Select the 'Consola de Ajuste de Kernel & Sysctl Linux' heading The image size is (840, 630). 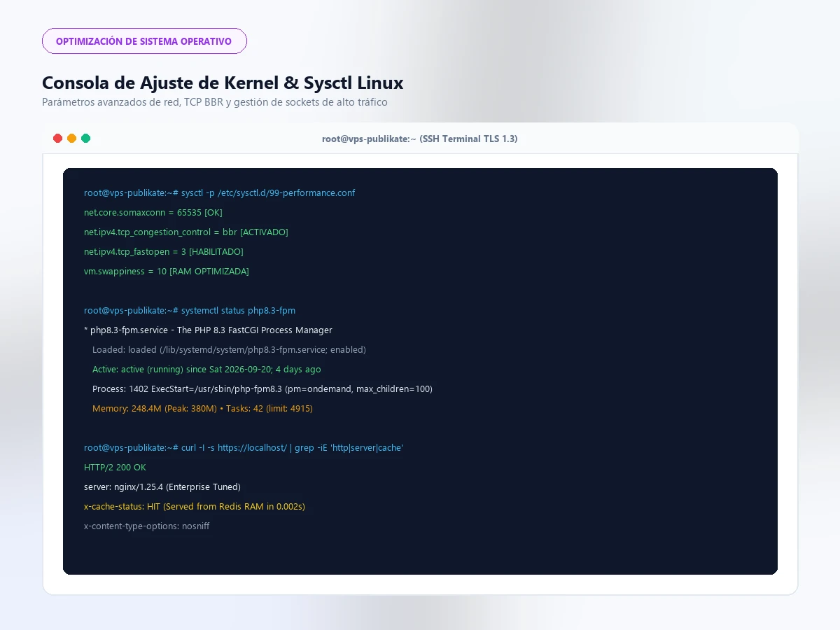pyautogui.click(x=223, y=83)
